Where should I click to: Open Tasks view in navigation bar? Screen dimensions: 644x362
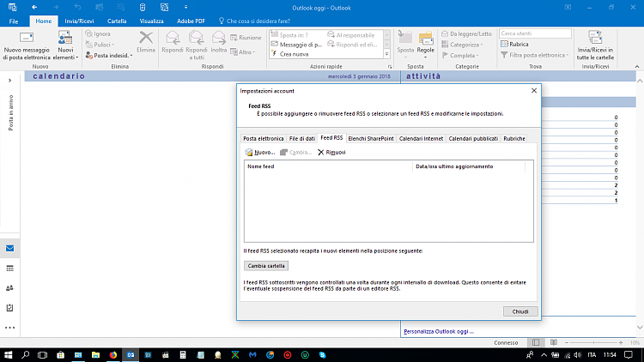[9, 308]
